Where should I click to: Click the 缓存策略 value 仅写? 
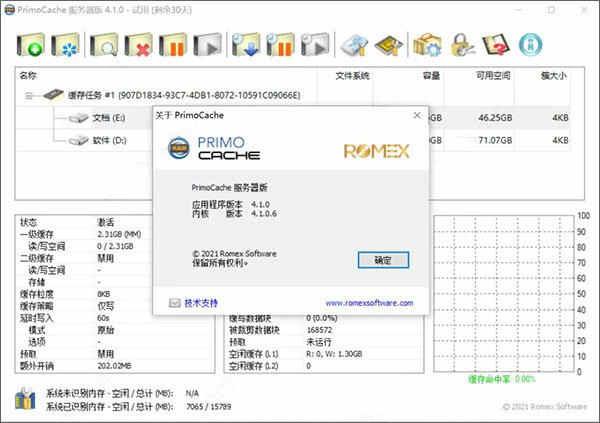pos(106,306)
